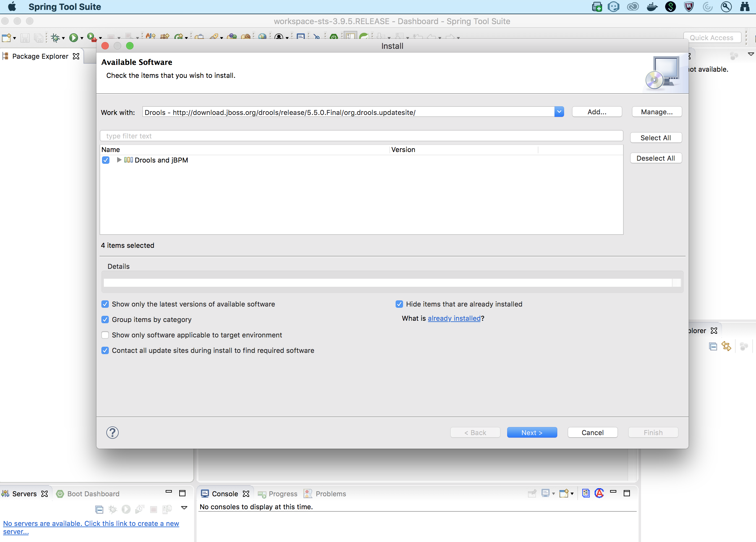Open the Work with dropdown arrow

559,112
